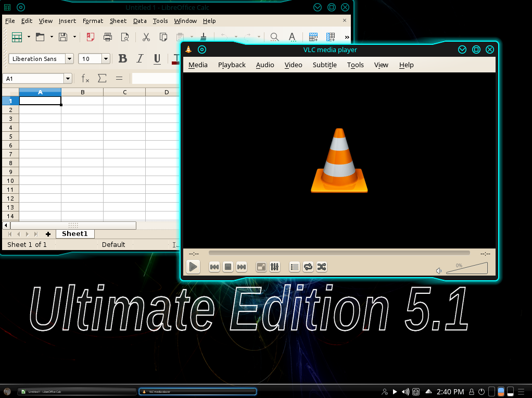Open the Name Box A1 dropdown
The width and height of the screenshot is (532, 398).
pyautogui.click(x=68, y=78)
